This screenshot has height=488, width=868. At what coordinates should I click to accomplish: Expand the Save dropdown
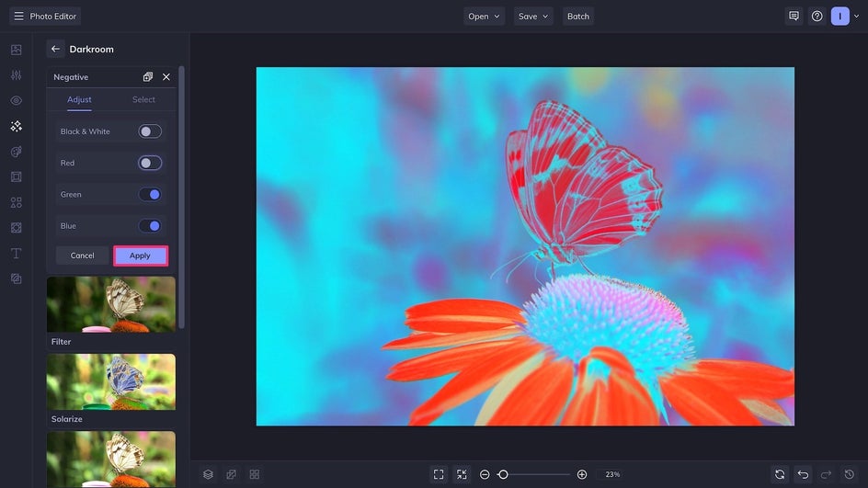(x=533, y=16)
